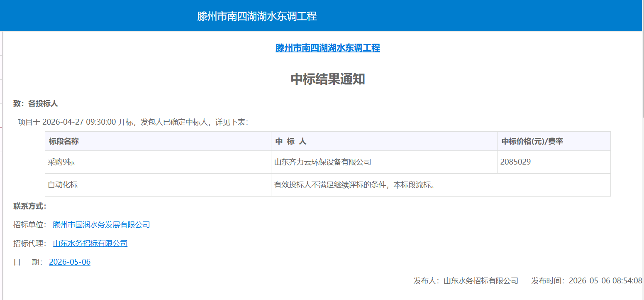
Task: Select the 中 标 人 column header
Action: 384,141
